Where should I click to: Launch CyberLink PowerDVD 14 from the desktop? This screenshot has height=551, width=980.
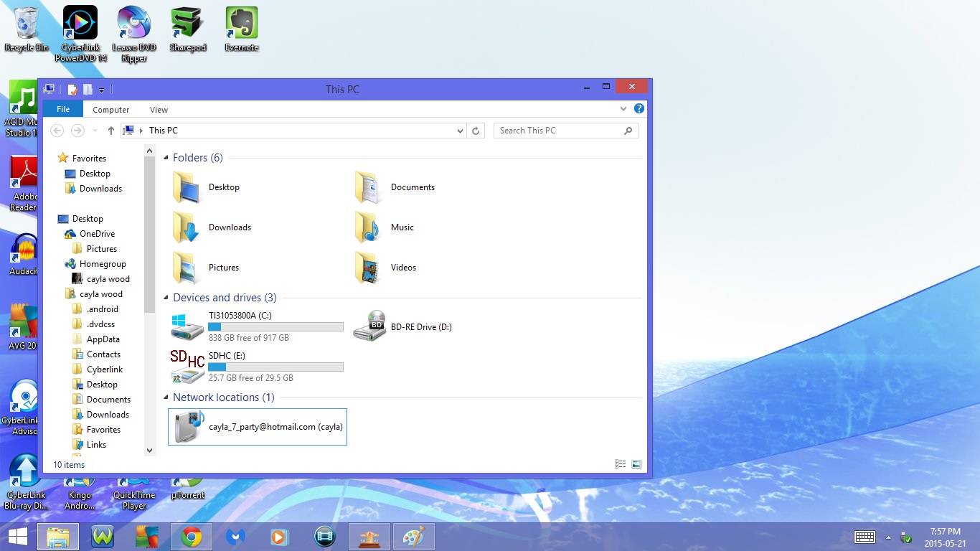click(x=80, y=34)
